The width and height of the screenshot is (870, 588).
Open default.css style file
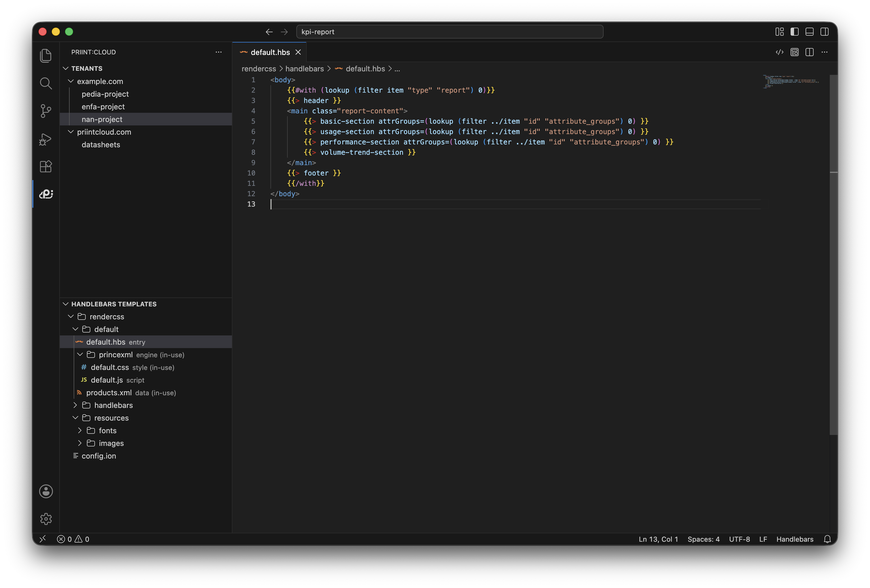146,367
